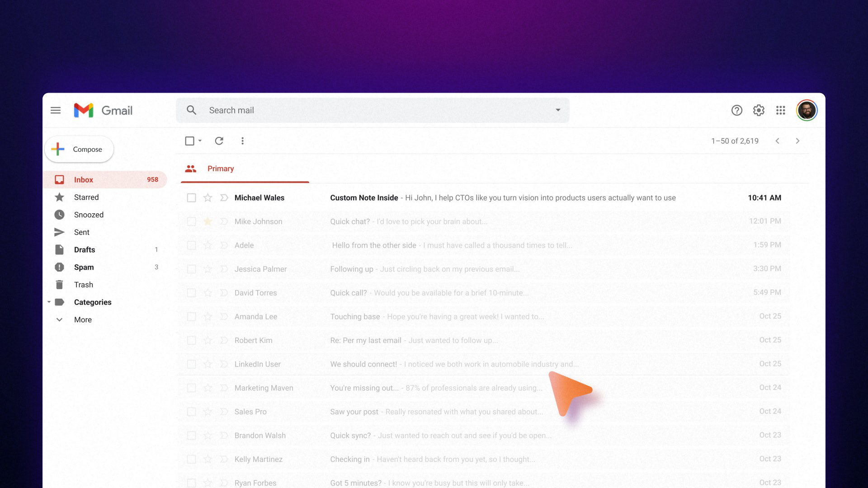Open the Settings gear icon
Screen dimensions: 868x488
coord(759,110)
